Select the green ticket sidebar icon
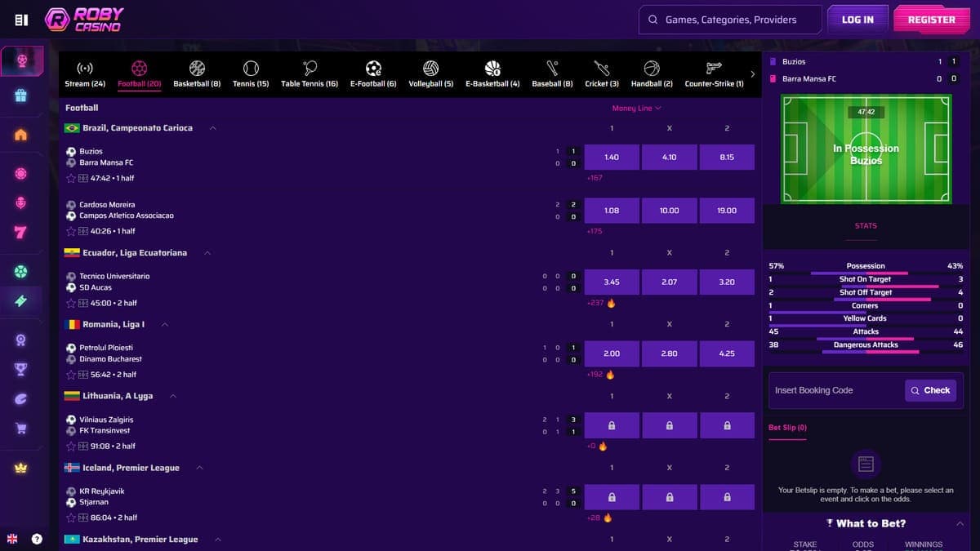This screenshot has width=980, height=551. tap(21, 300)
